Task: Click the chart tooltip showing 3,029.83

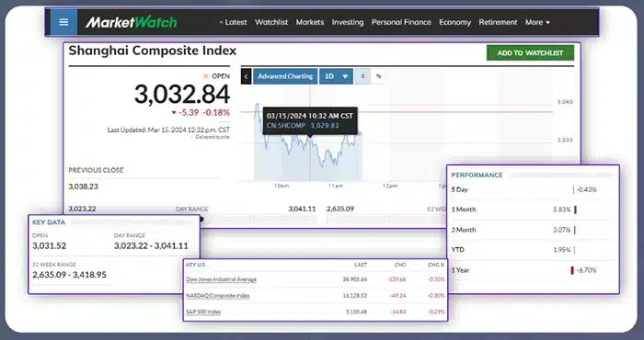Action: pyautogui.click(x=310, y=120)
